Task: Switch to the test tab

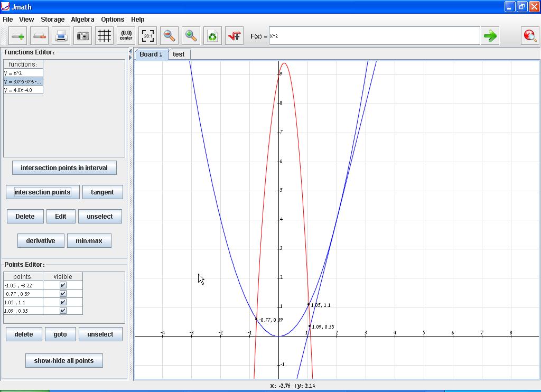Action: 179,54
